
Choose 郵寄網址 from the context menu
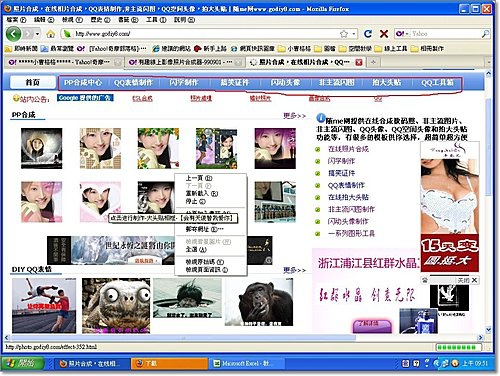tap(211, 229)
